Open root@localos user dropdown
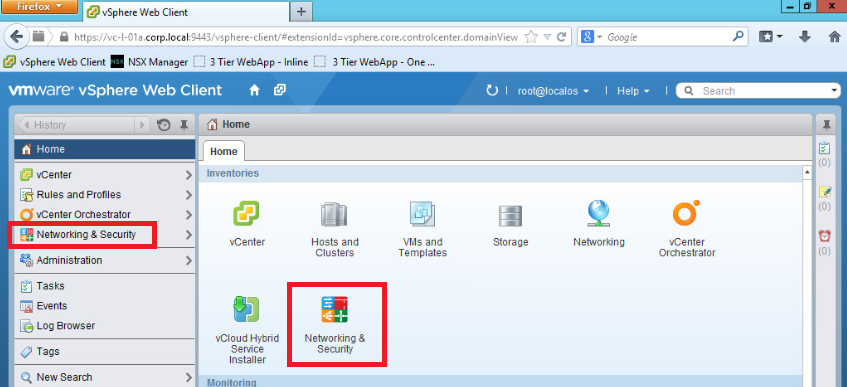This screenshot has height=387, width=847. point(553,91)
